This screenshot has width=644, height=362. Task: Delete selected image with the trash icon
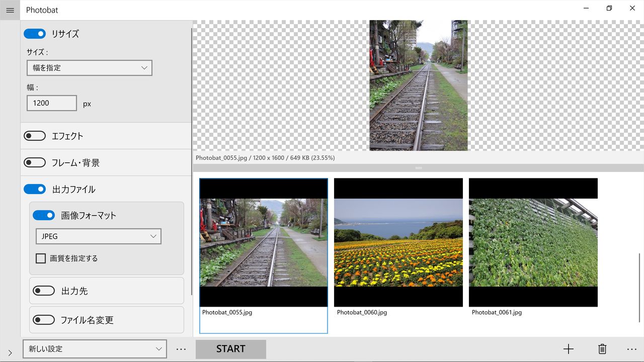pyautogui.click(x=602, y=349)
